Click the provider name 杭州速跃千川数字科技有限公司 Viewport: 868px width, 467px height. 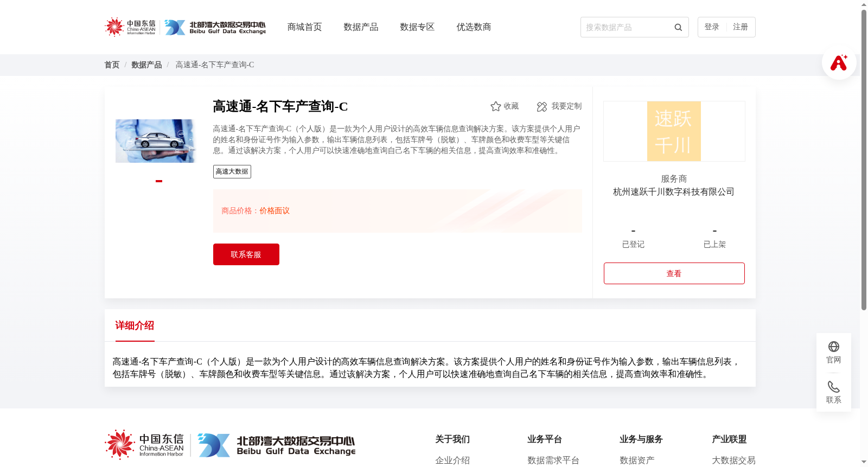point(674,192)
